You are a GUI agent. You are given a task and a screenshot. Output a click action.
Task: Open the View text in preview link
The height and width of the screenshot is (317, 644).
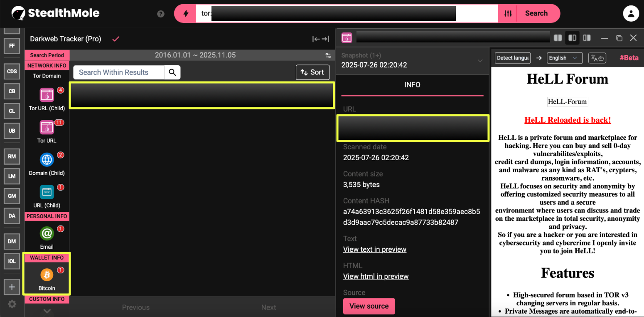pos(374,250)
